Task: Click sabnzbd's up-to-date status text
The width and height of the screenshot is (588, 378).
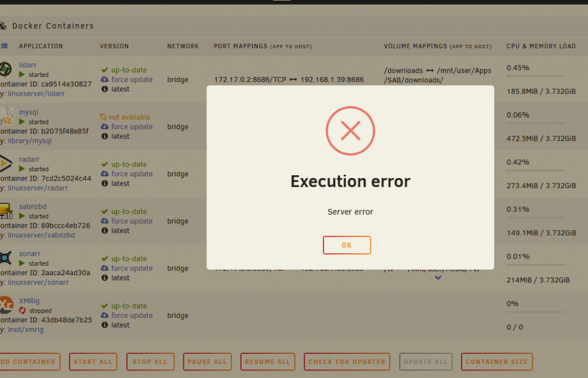Action: 129,212
